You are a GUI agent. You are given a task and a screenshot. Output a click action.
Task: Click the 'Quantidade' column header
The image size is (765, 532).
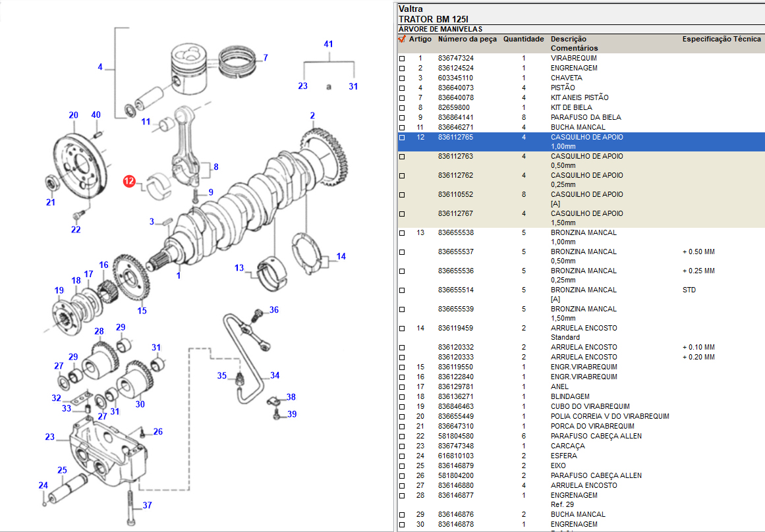pyautogui.click(x=523, y=40)
